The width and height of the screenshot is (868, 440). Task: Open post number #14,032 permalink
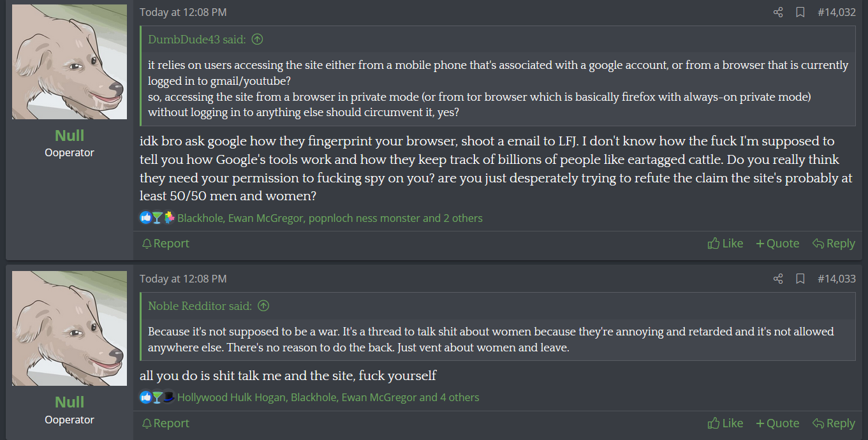tap(837, 12)
